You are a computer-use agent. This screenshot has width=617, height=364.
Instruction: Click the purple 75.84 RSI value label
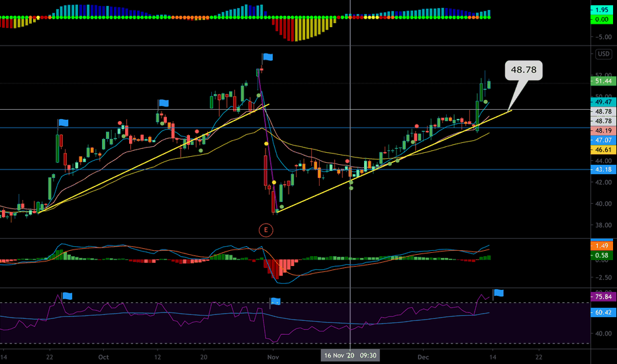pos(603,296)
